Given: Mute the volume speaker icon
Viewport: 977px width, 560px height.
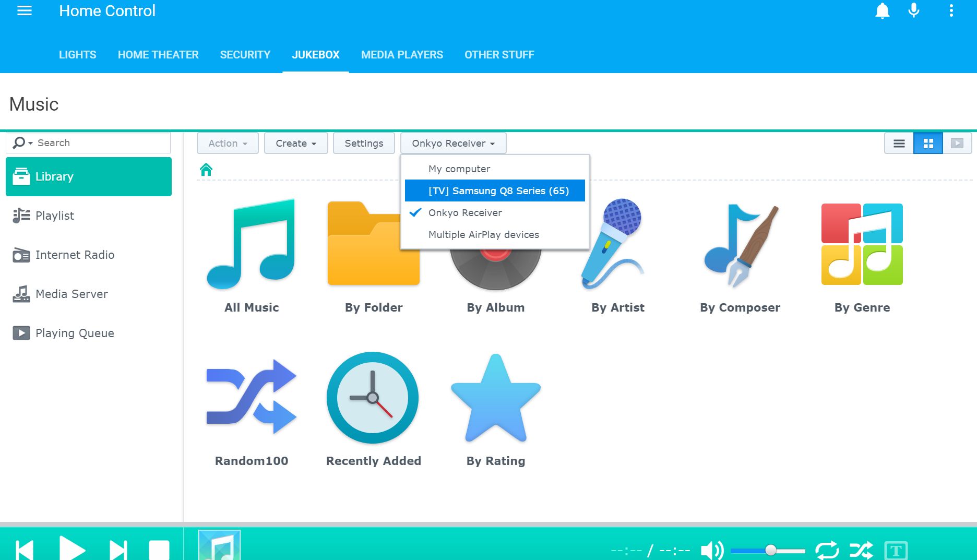Looking at the screenshot, I should coord(712,550).
